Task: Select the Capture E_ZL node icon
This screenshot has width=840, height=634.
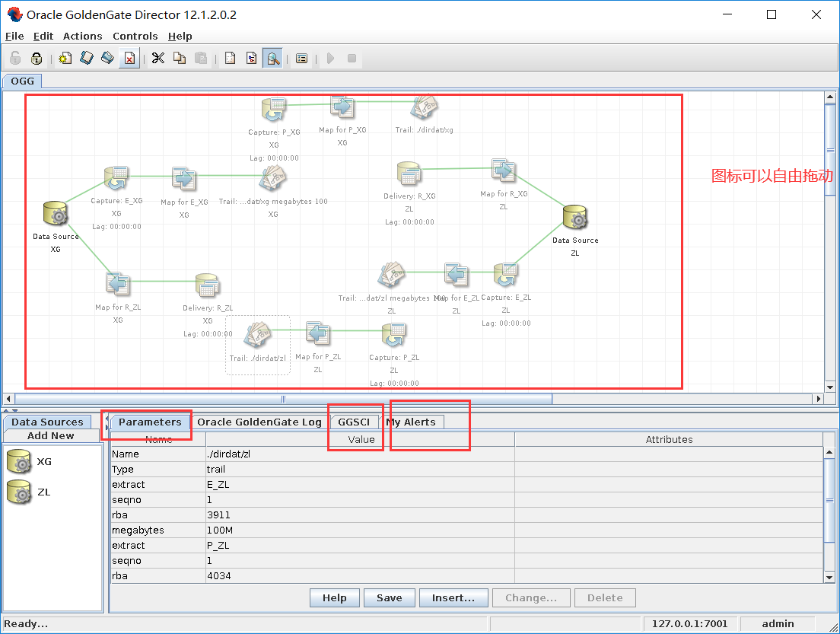Action: [506, 275]
